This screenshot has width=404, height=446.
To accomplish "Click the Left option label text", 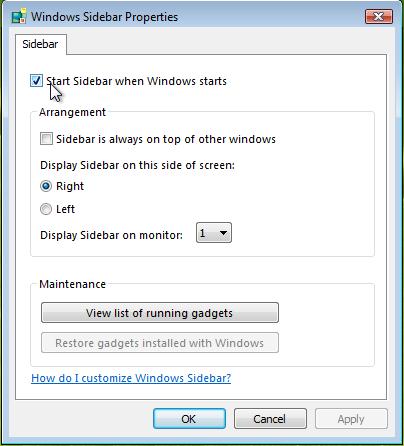I will pyautogui.click(x=65, y=209).
